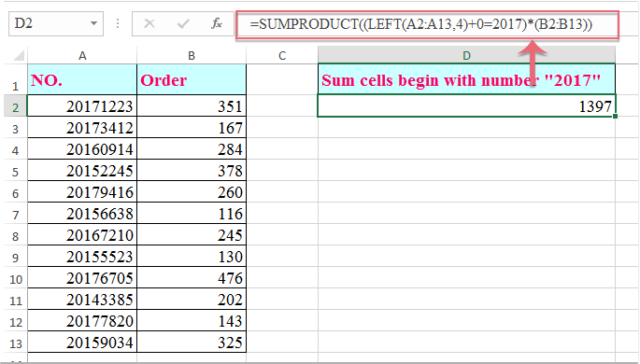Viewport: 640px width, 364px height.
Task: Select row 3 header
Action: click(16, 128)
